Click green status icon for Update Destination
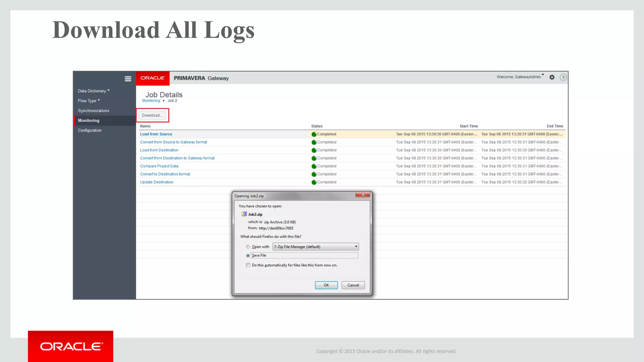Screen dimensions: 644x362 point(314,182)
